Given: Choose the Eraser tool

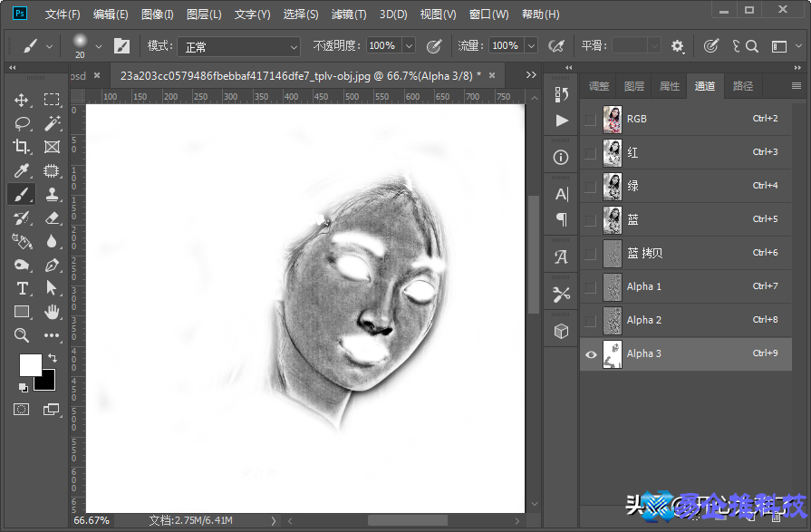Looking at the screenshot, I should tap(52, 218).
